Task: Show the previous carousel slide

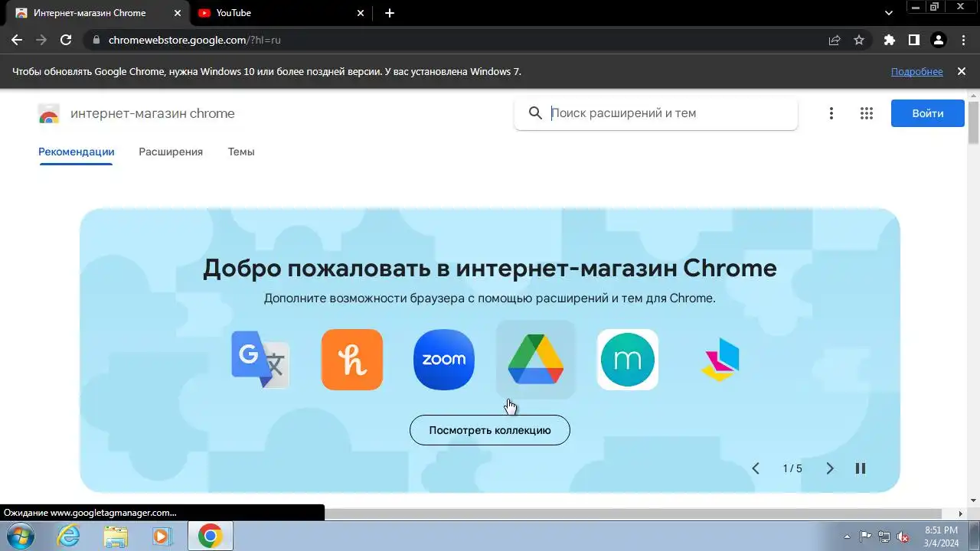Action: (756, 468)
